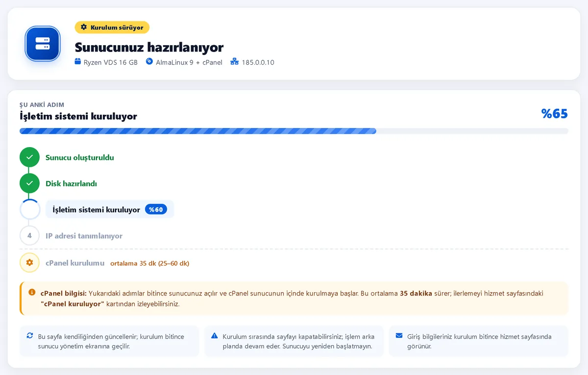Click the network icon beside the IP address
The width and height of the screenshot is (588, 375).
click(x=234, y=62)
